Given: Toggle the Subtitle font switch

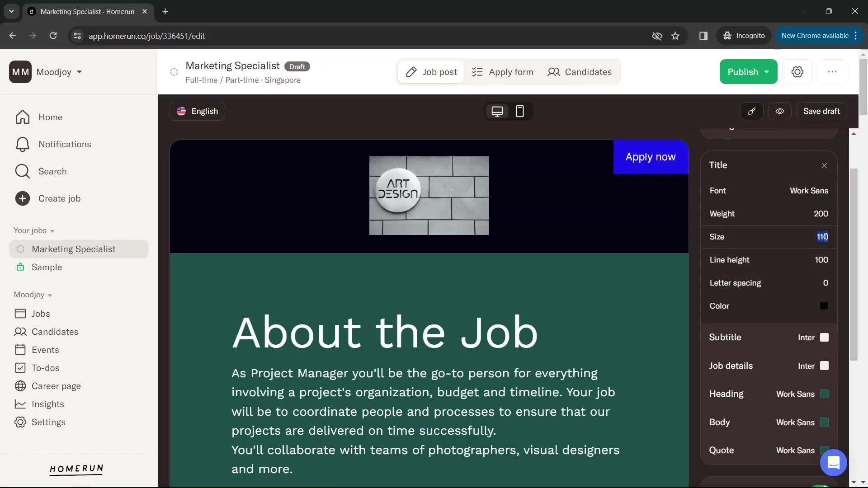Looking at the screenshot, I should click(825, 337).
